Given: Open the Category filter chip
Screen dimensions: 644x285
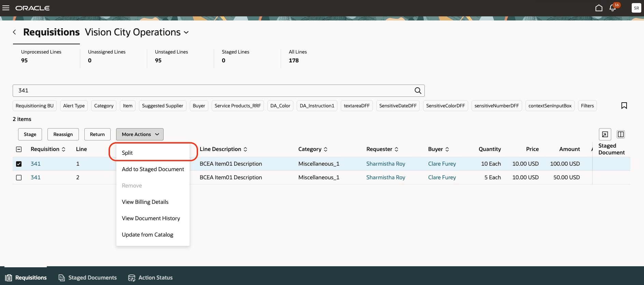Looking at the screenshot, I should click(x=104, y=106).
